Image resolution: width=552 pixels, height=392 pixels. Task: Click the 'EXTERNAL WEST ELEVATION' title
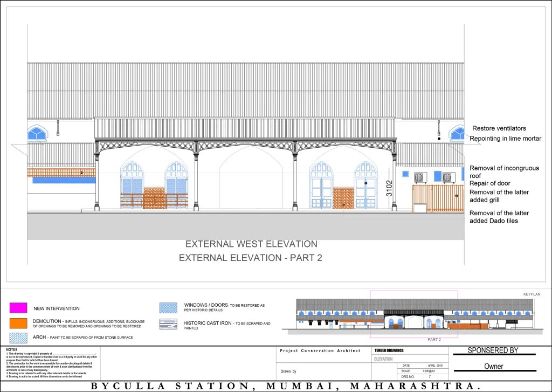[251, 244]
